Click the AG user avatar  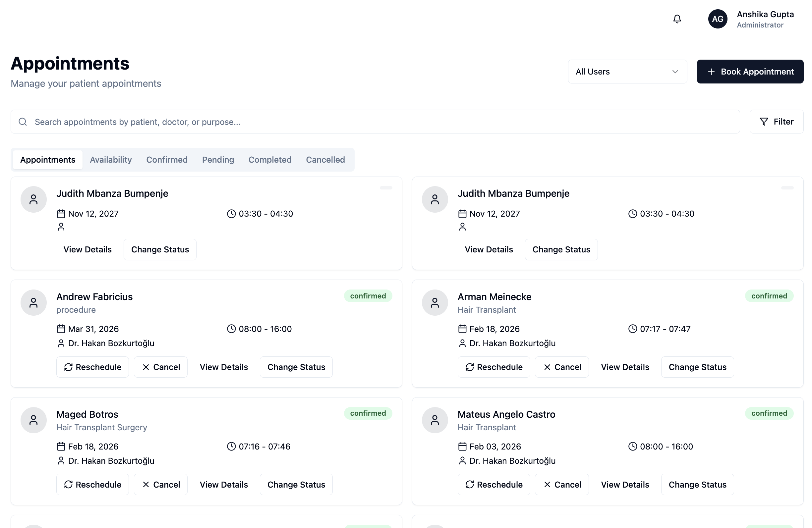(x=718, y=19)
